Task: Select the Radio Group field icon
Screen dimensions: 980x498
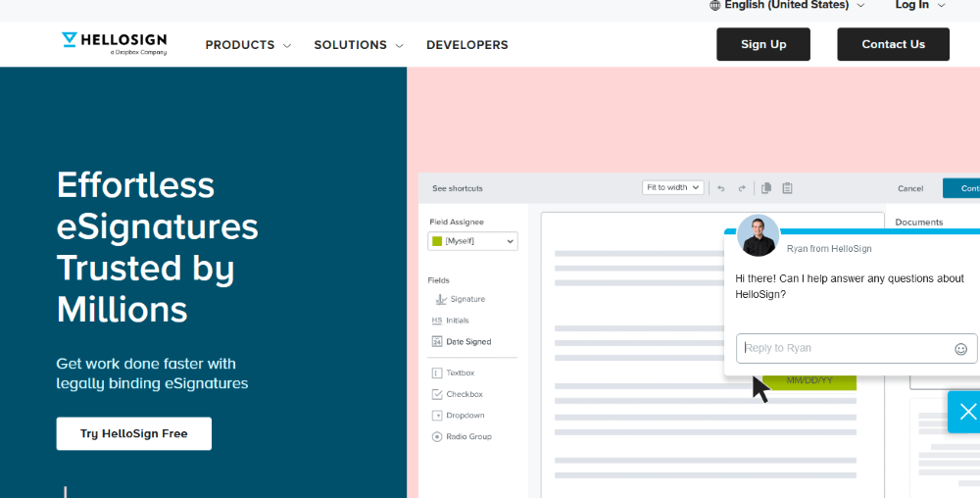Action: tap(437, 437)
